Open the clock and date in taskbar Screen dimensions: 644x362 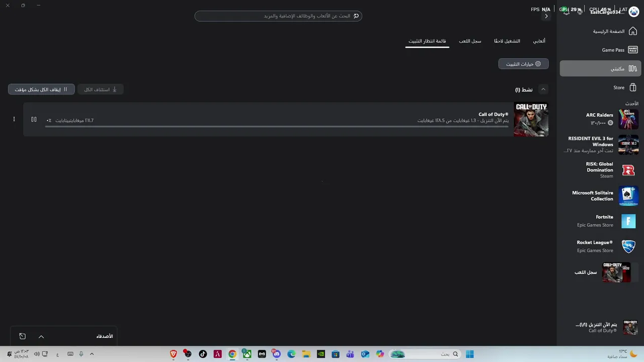(x=22, y=354)
